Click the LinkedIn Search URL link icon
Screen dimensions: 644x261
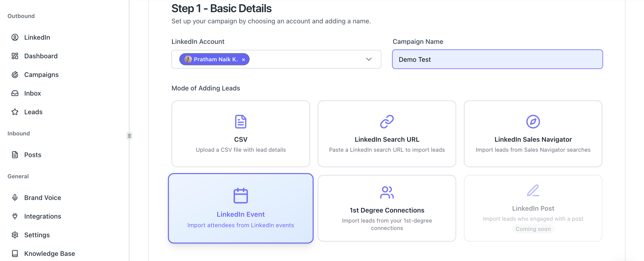pyautogui.click(x=387, y=121)
